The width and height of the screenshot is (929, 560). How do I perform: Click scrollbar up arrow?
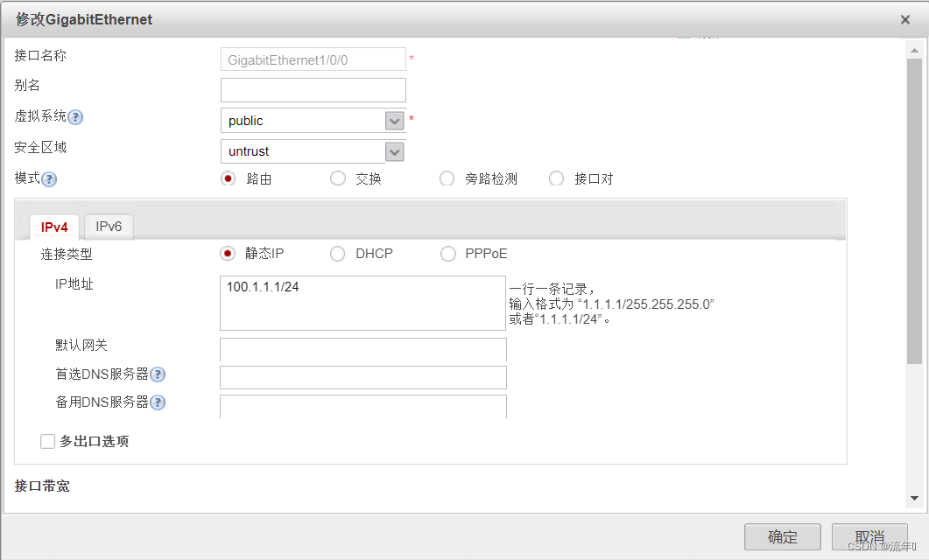(x=914, y=51)
